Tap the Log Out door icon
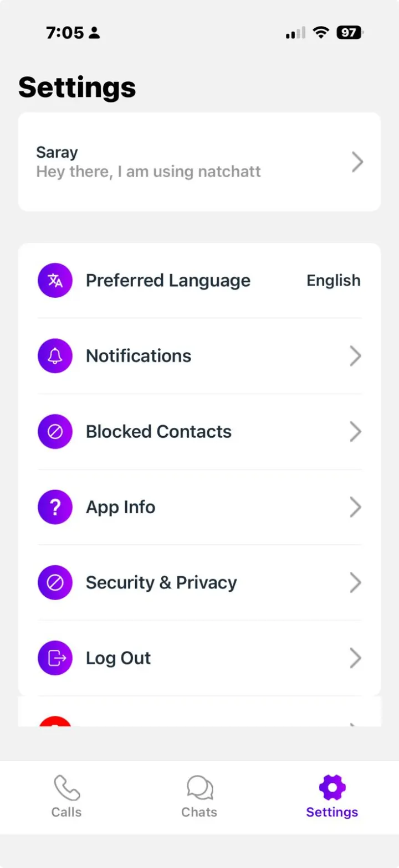The width and height of the screenshot is (399, 868). 55,658
